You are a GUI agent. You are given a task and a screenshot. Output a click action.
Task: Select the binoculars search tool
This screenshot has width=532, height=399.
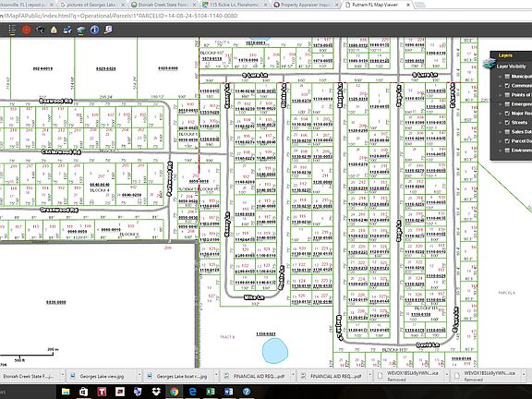tap(40, 30)
